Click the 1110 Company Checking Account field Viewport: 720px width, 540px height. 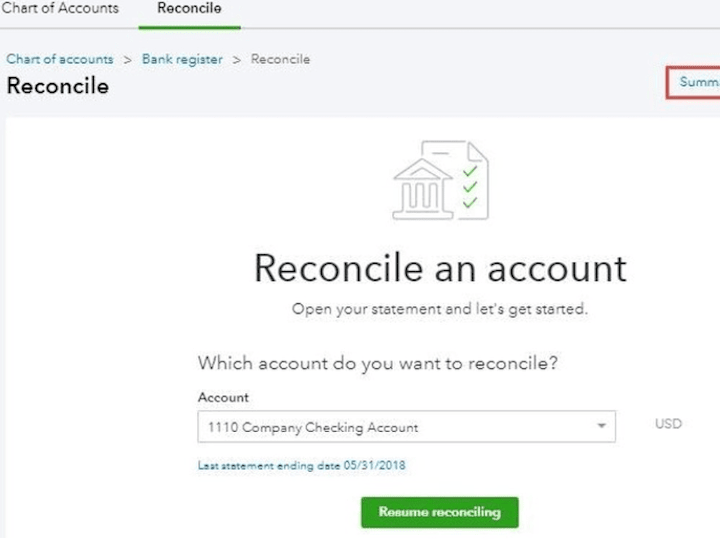coord(406,427)
